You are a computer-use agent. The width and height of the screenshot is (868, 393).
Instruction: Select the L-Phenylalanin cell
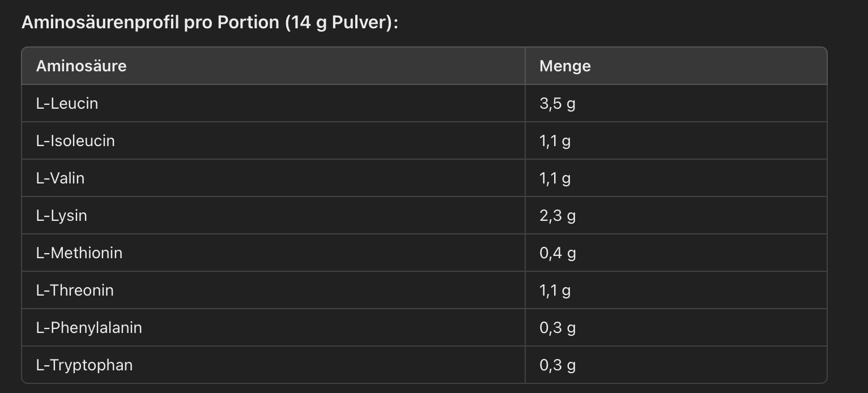pos(89,328)
